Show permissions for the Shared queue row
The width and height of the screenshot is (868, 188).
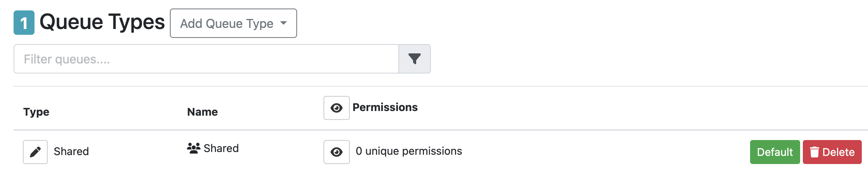point(336,152)
